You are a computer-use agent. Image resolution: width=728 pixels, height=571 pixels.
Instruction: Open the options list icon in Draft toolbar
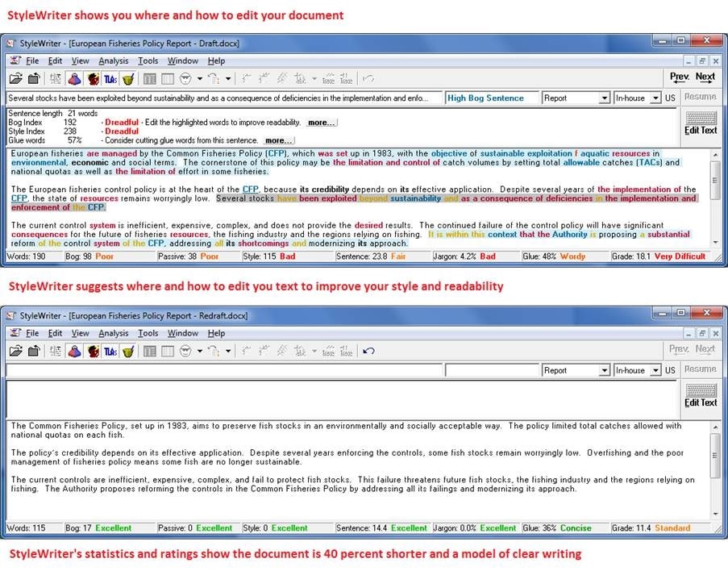tap(56, 79)
